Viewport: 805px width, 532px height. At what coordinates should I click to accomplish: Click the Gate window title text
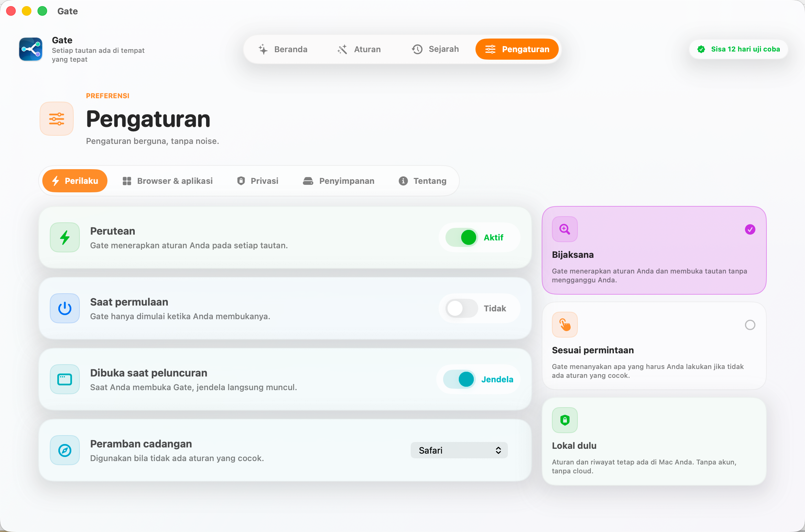[x=68, y=11]
